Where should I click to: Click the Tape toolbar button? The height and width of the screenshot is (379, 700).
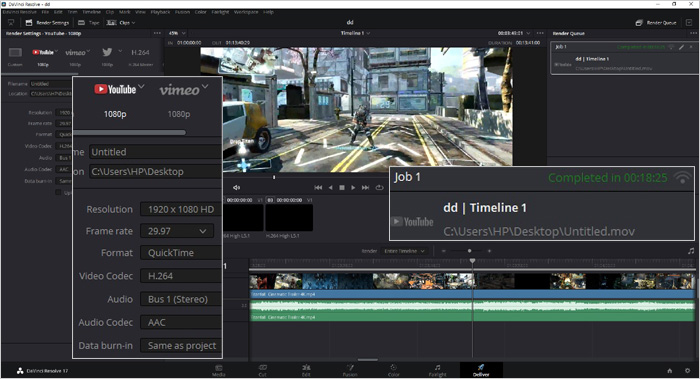(x=89, y=23)
